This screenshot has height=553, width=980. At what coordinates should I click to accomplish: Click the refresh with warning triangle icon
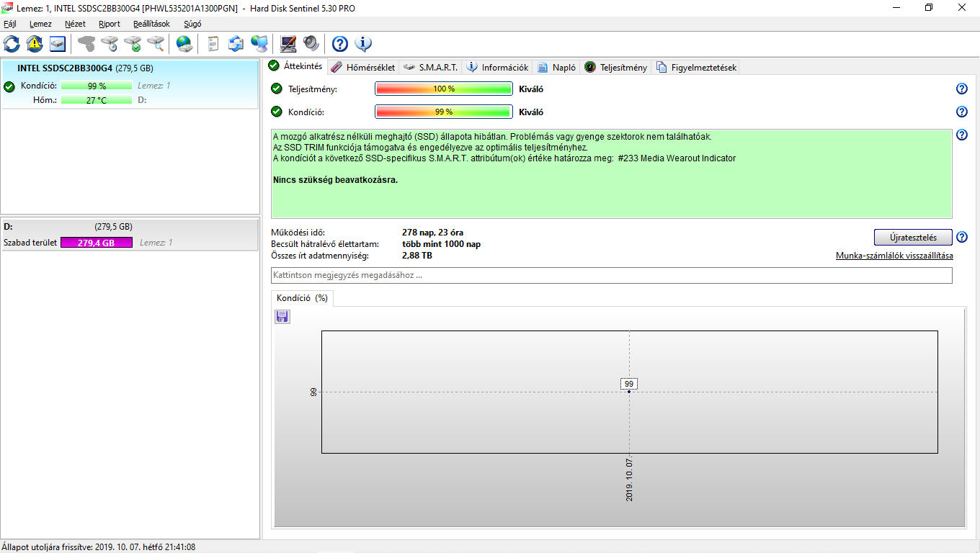pos(35,44)
